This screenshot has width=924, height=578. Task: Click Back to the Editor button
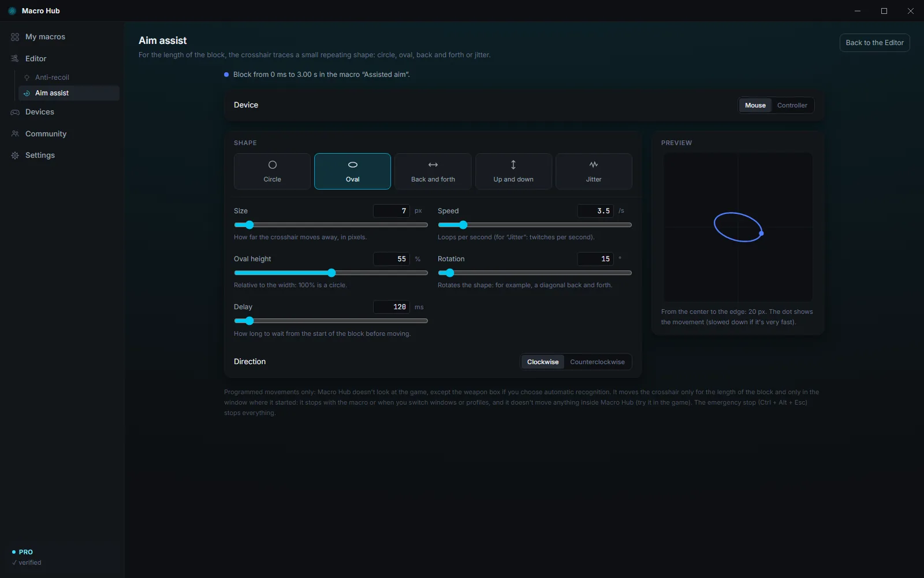(874, 43)
